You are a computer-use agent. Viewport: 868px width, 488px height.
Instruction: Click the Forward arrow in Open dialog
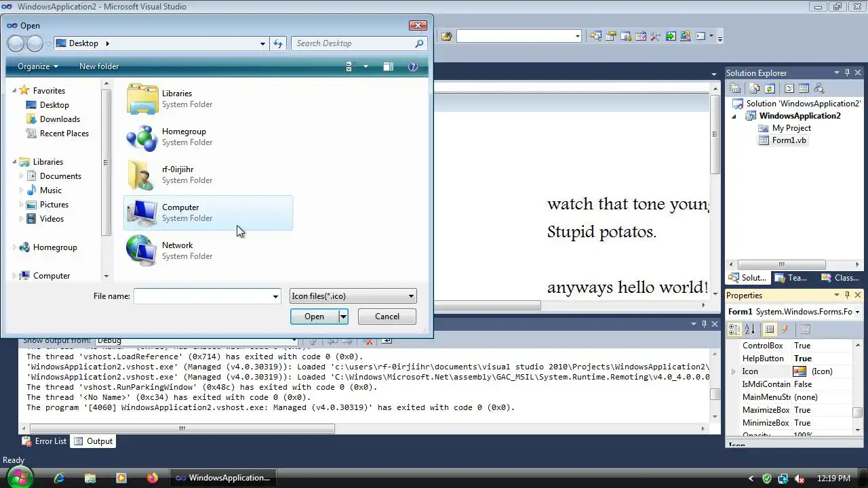[x=35, y=43]
